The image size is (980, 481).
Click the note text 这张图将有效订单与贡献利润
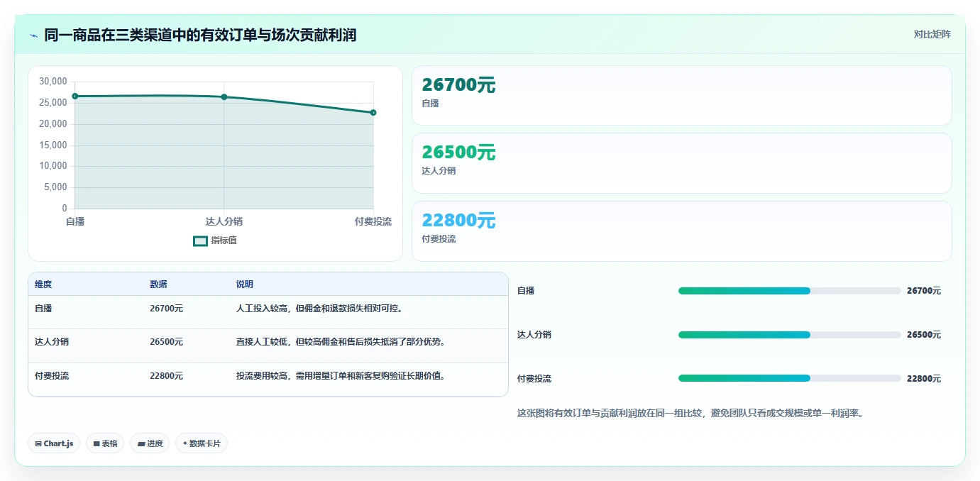click(x=691, y=413)
